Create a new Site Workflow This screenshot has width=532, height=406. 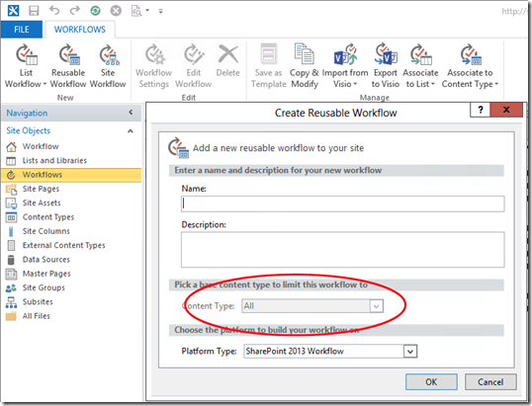(x=108, y=66)
